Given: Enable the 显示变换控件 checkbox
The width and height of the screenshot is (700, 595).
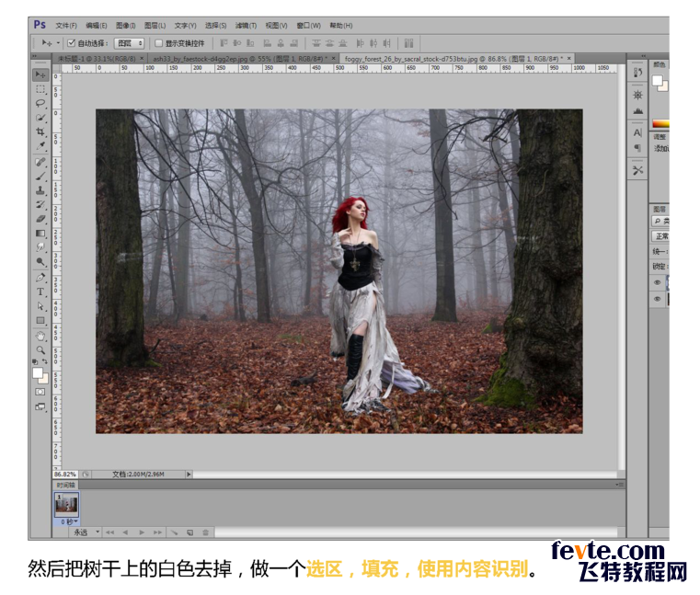Looking at the screenshot, I should point(158,43).
